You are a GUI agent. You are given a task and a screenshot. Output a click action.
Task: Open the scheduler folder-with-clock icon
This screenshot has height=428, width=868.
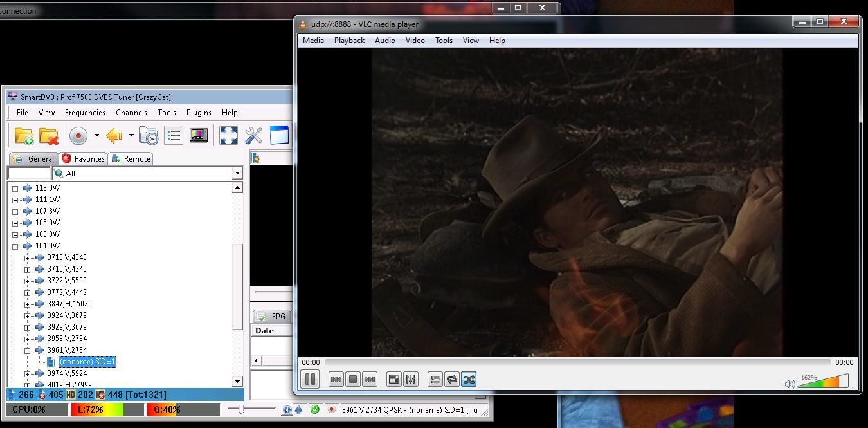[149, 136]
